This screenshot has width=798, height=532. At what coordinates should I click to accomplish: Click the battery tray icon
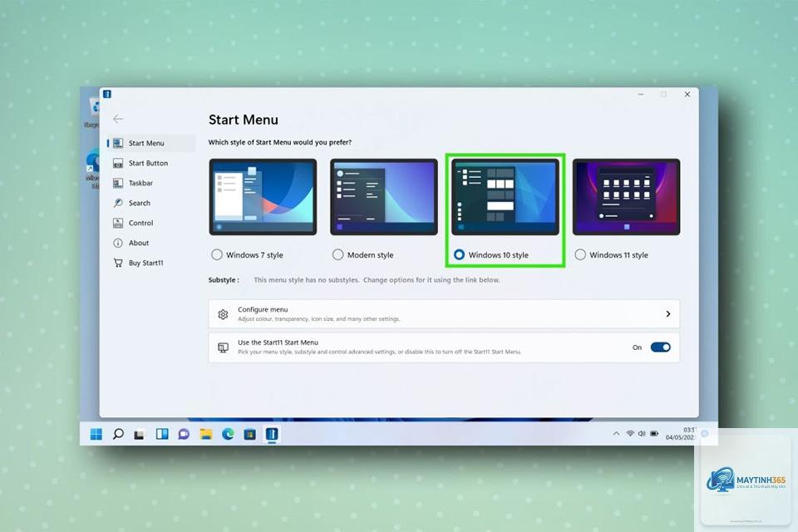(654, 434)
